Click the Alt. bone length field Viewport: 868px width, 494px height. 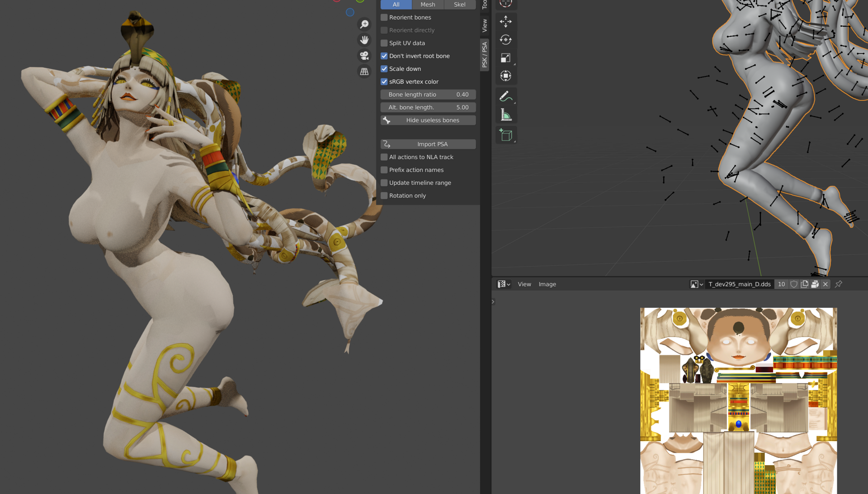point(428,108)
